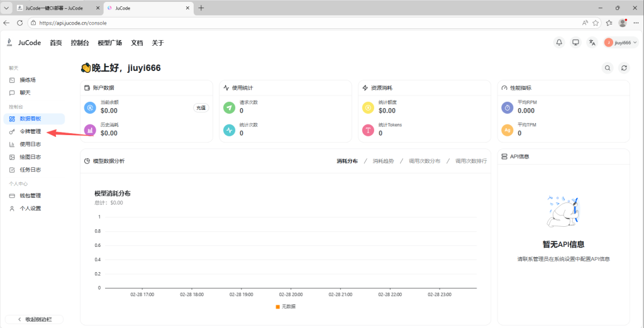The image size is (644, 328).
Task: Click 文档 link in top navigation
Action: pyautogui.click(x=136, y=43)
